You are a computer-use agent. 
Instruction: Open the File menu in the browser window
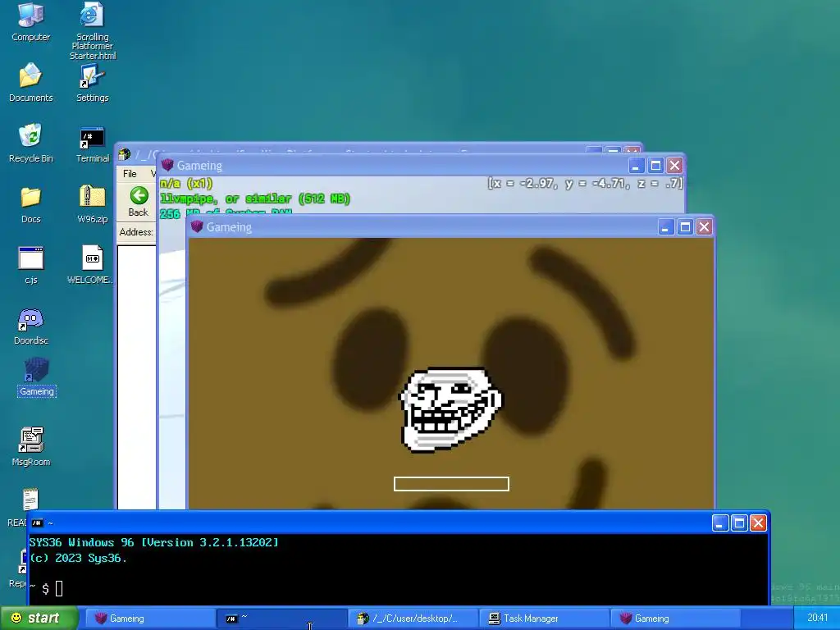click(x=130, y=174)
